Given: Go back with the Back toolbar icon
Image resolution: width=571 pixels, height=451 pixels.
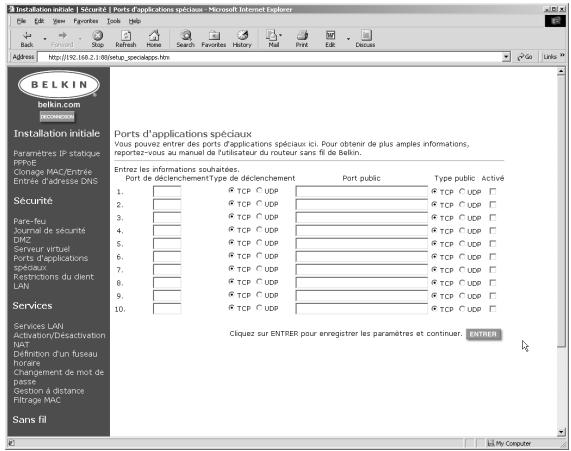Looking at the screenshot, I should 27,39.
